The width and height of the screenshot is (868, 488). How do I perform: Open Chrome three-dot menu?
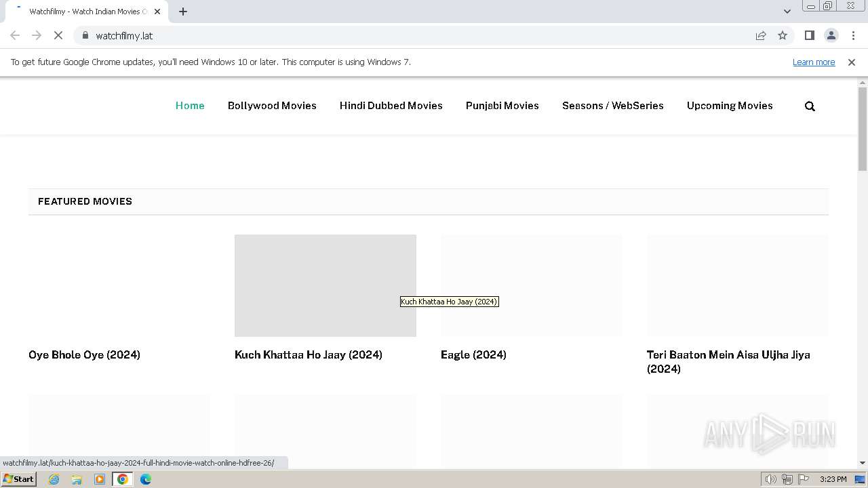(x=853, y=35)
